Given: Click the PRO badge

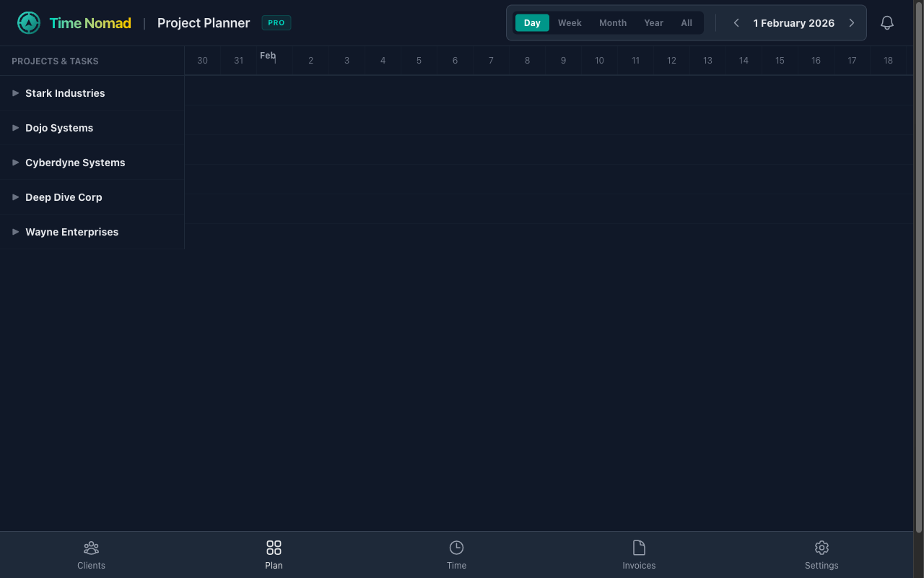Looking at the screenshot, I should click(276, 22).
